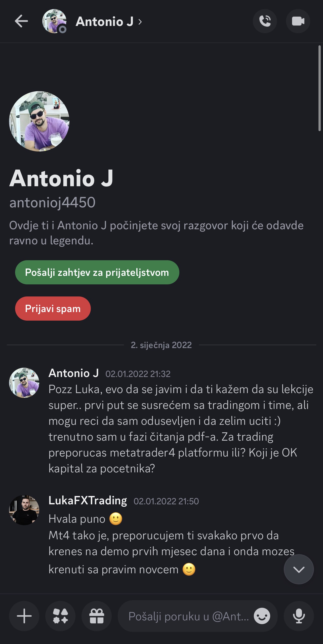Expand Antonio J profile chevron in header
Image resolution: width=323 pixels, height=644 pixels.
140,22
